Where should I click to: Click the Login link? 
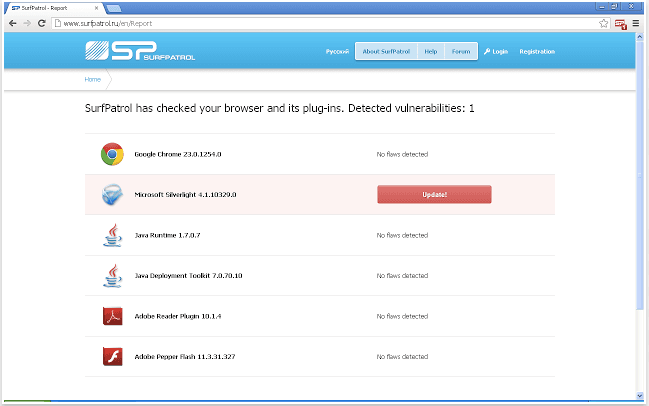496,51
